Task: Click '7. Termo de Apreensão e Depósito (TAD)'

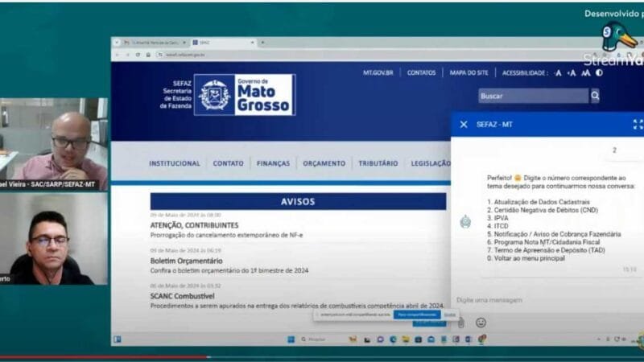Action: 546,250
